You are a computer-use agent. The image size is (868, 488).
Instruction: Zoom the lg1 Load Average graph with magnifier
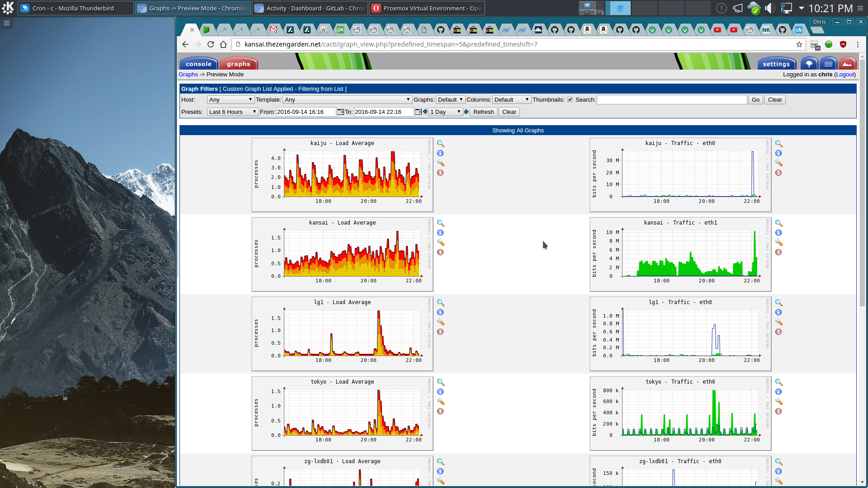pos(440,303)
